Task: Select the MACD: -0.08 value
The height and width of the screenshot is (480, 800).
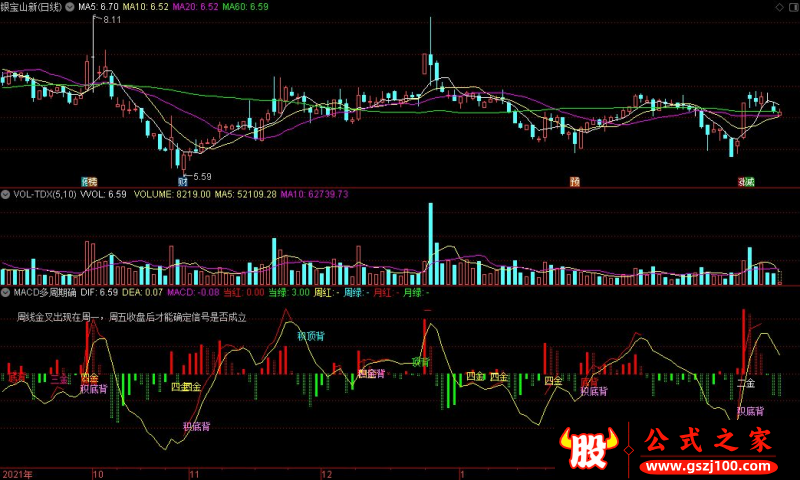Action: (193, 293)
